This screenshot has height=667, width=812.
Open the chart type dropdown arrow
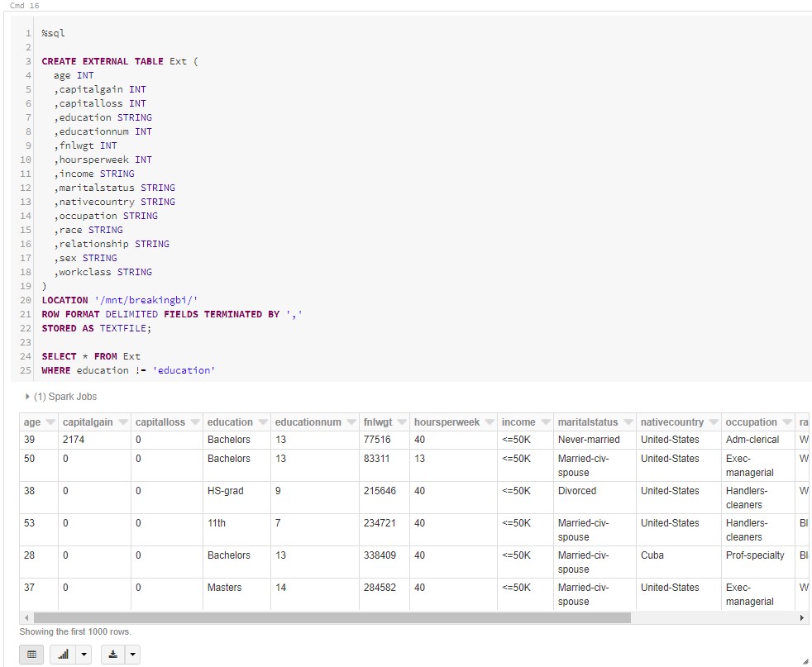pos(83,654)
